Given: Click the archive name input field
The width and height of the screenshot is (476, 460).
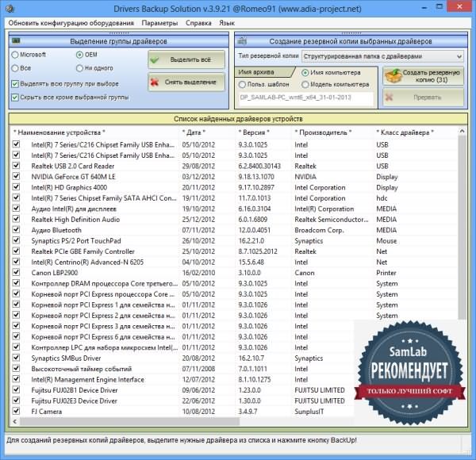Looking at the screenshot, I should pos(306,98).
